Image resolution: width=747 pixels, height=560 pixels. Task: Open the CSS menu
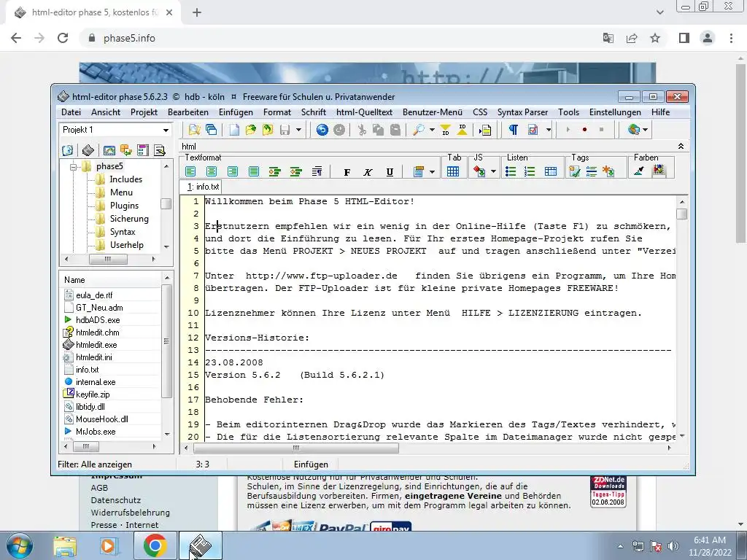(x=480, y=112)
